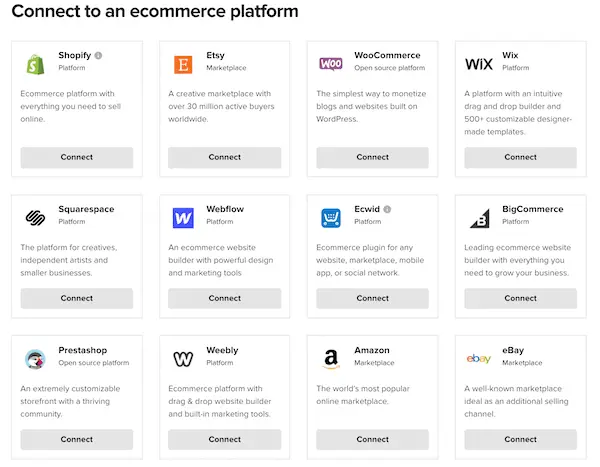Click 'Marketplace' label under Amazon

point(374,363)
